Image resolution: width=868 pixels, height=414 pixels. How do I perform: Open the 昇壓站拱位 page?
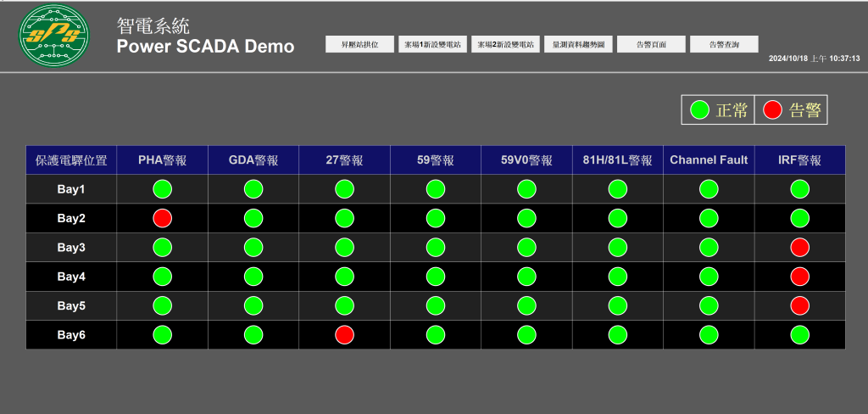[359, 44]
